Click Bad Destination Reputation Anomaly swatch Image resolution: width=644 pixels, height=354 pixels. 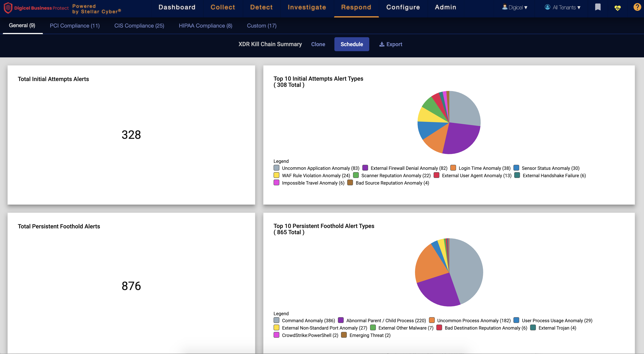tap(439, 327)
